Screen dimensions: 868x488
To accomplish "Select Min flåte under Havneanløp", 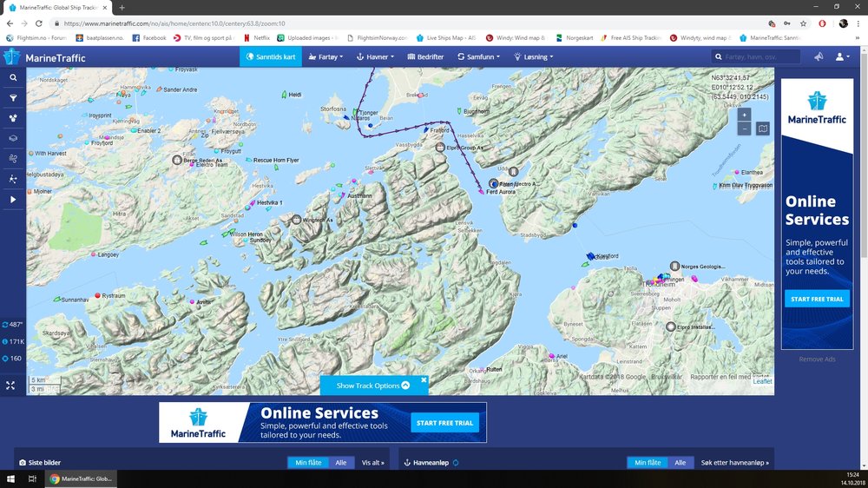I will pyautogui.click(x=648, y=463).
